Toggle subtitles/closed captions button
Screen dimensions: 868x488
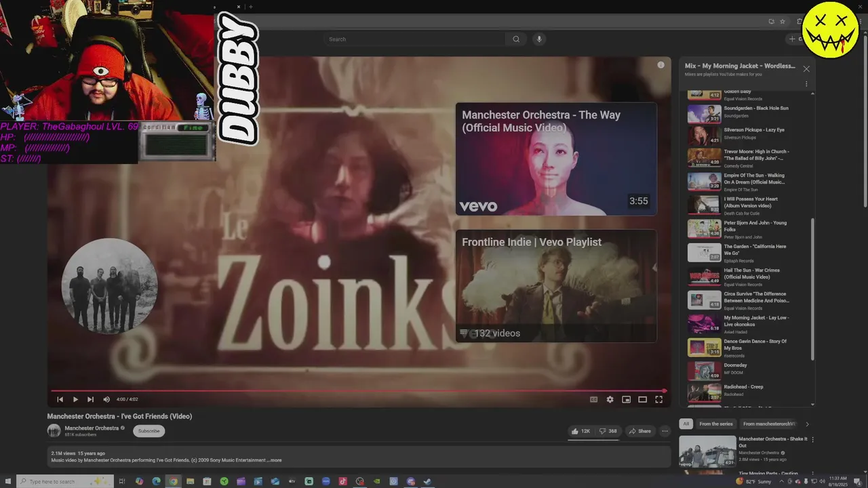(594, 399)
